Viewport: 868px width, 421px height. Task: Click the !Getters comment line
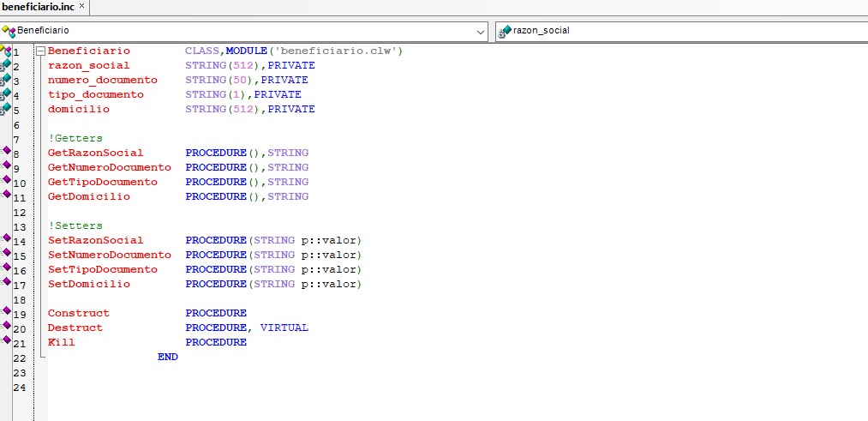pyautogui.click(x=75, y=138)
